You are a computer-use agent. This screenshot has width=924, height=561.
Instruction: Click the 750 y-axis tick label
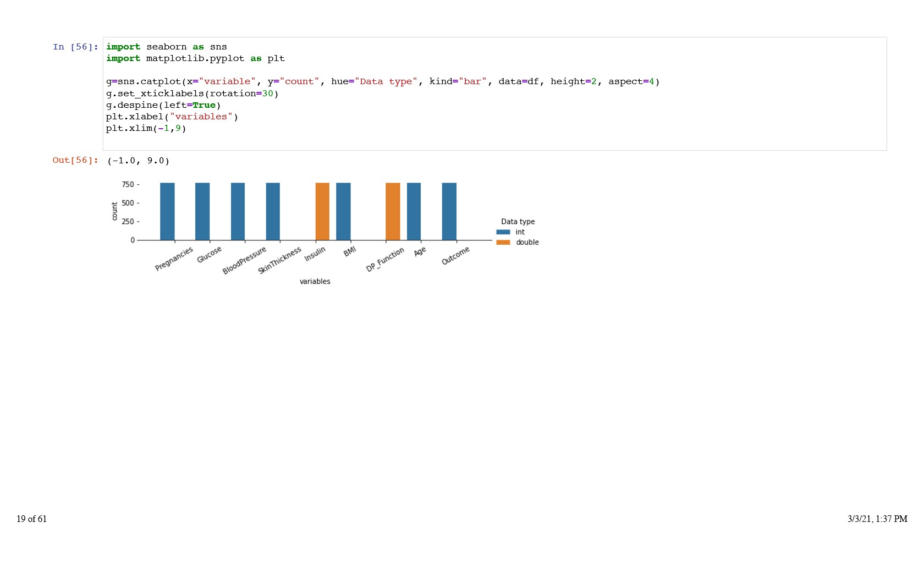click(x=128, y=185)
